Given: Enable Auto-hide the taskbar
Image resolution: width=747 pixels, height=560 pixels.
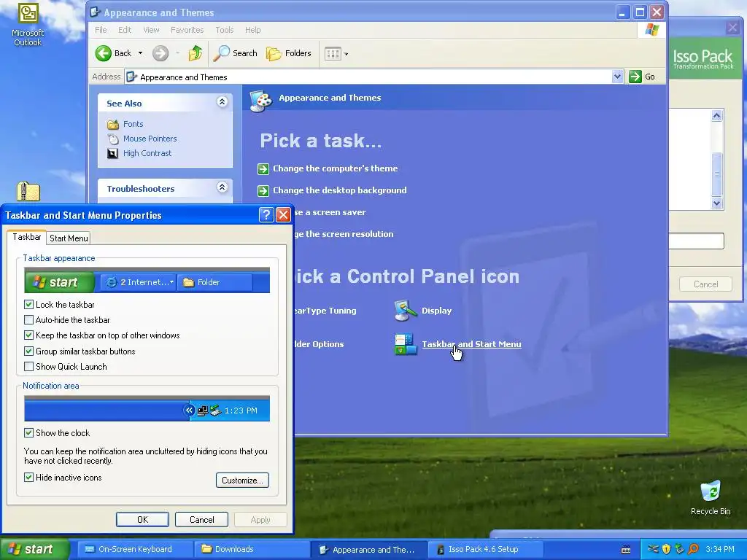Looking at the screenshot, I should click(28, 320).
